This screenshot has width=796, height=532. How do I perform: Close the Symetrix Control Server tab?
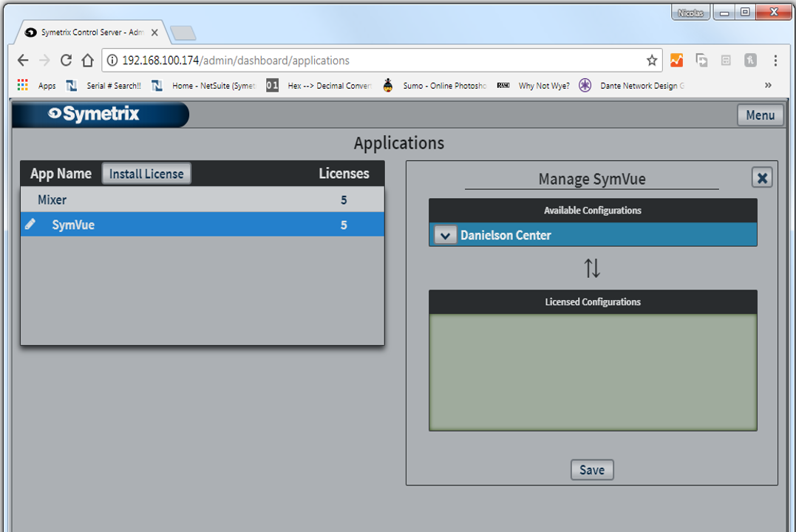(154, 33)
